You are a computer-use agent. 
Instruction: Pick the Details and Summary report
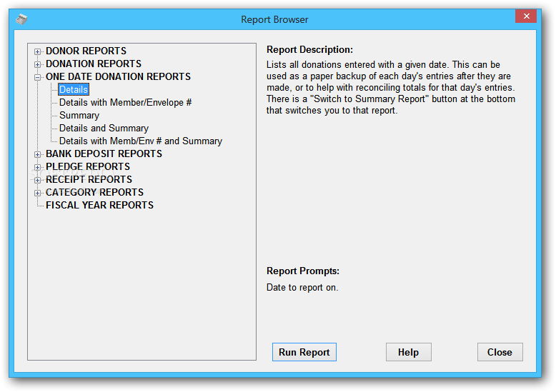point(104,128)
